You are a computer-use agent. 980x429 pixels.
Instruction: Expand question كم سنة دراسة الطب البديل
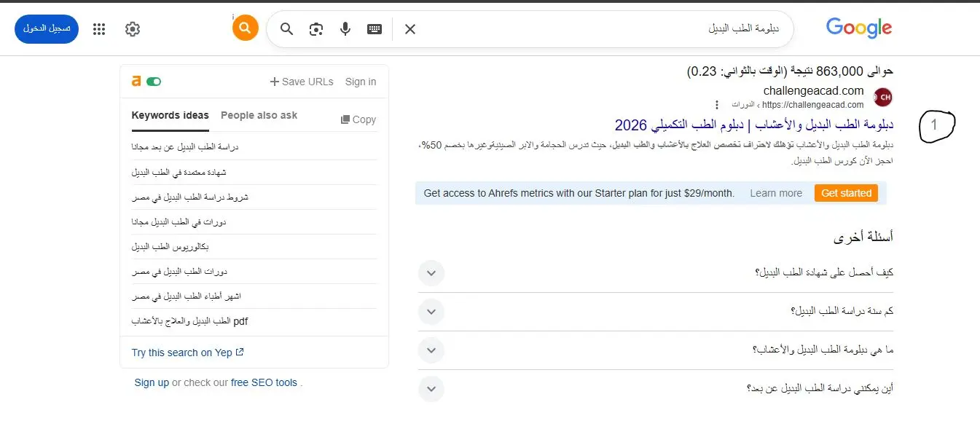[x=656, y=312]
